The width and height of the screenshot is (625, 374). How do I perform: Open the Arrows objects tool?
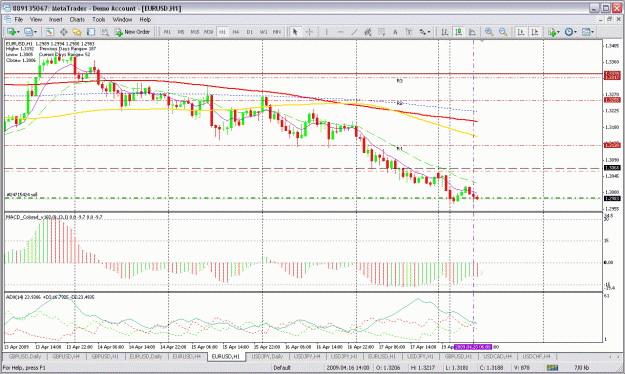pyautogui.click(x=422, y=32)
